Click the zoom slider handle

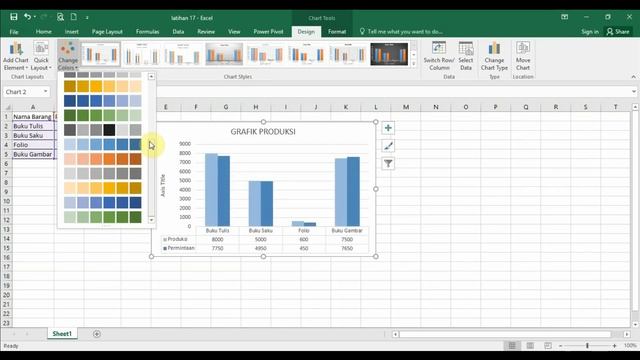(587, 346)
